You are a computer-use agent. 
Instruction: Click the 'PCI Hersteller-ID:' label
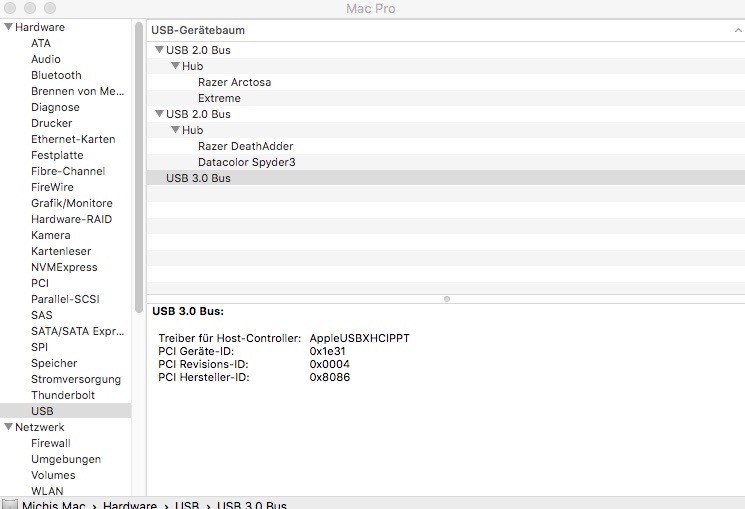click(x=204, y=377)
